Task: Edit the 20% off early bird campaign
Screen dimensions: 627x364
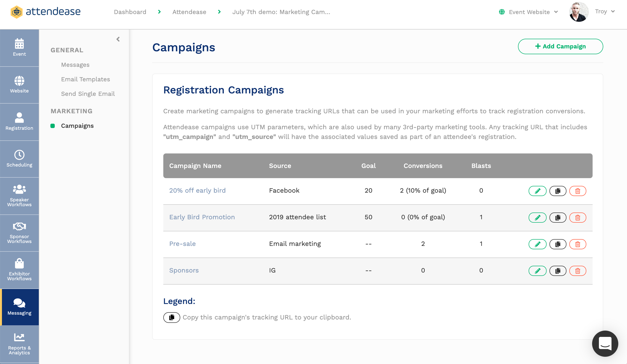Action: pyautogui.click(x=537, y=191)
